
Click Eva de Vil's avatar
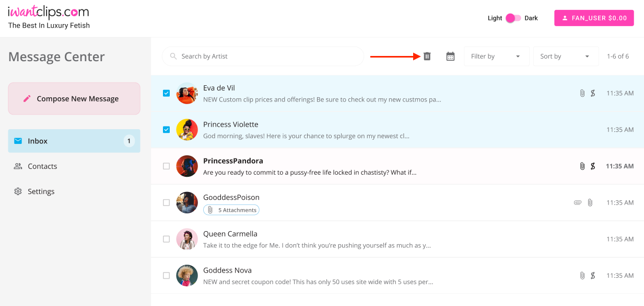(187, 93)
